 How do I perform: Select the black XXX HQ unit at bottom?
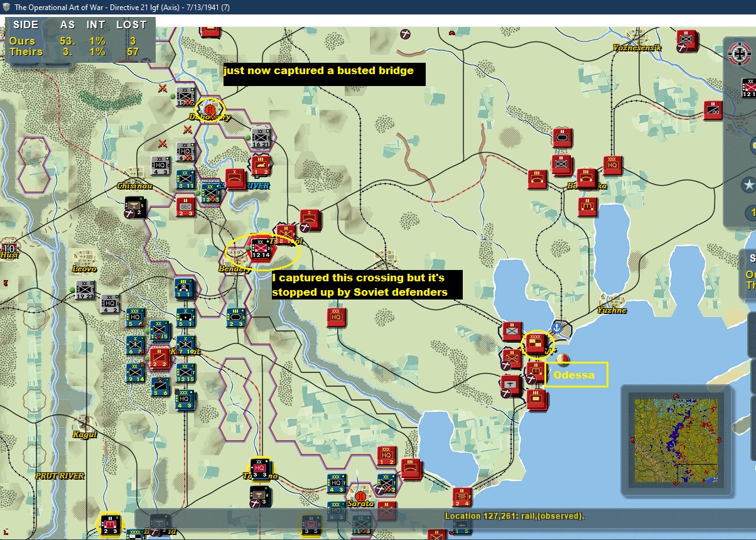tap(259, 468)
